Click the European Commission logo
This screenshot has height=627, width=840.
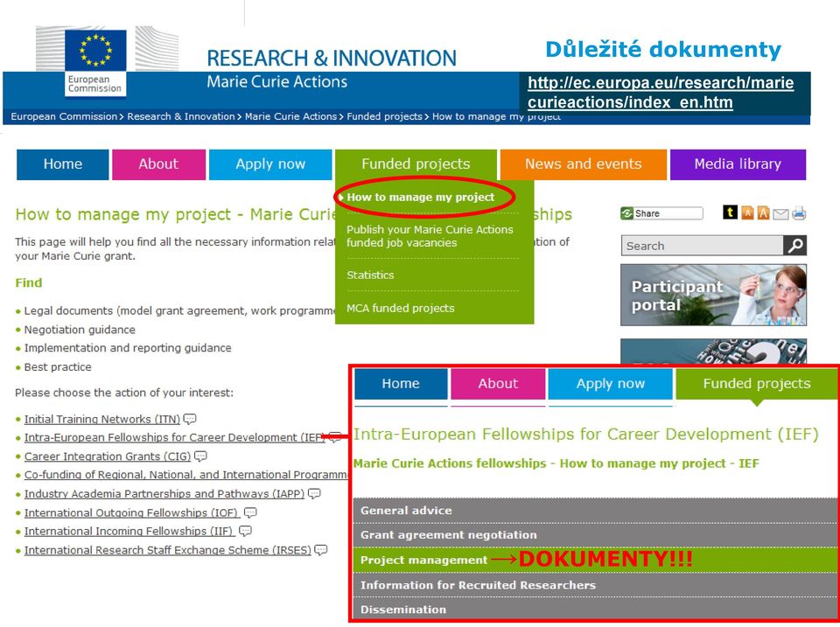[95, 62]
